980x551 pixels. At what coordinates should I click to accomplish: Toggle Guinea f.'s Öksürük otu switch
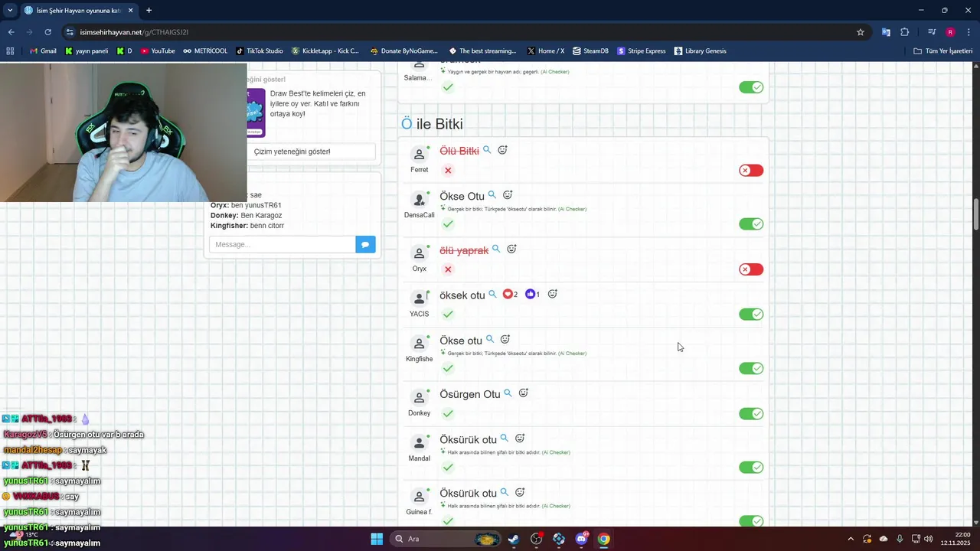pyautogui.click(x=751, y=520)
